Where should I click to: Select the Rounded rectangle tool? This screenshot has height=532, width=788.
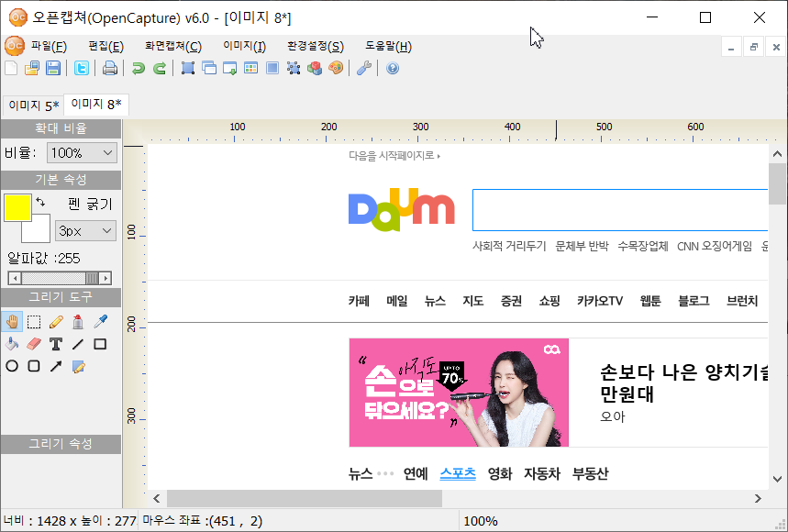(x=34, y=366)
